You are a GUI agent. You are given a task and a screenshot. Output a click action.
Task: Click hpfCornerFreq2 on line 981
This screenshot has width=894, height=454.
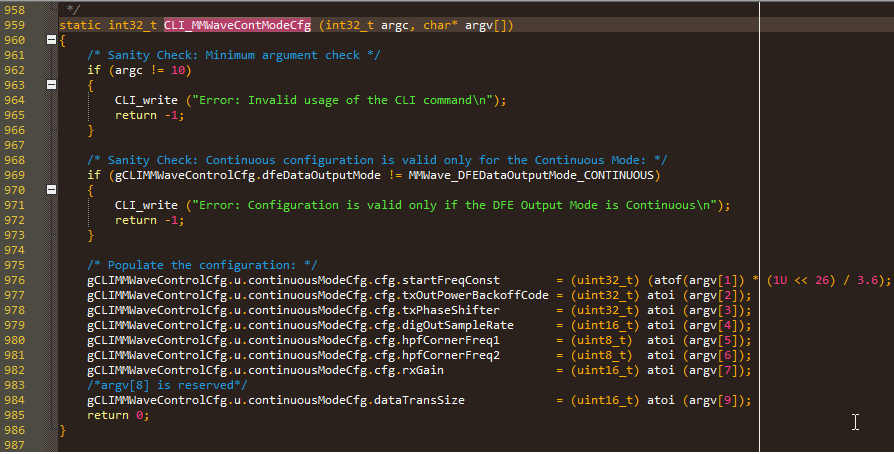pyautogui.click(x=451, y=355)
